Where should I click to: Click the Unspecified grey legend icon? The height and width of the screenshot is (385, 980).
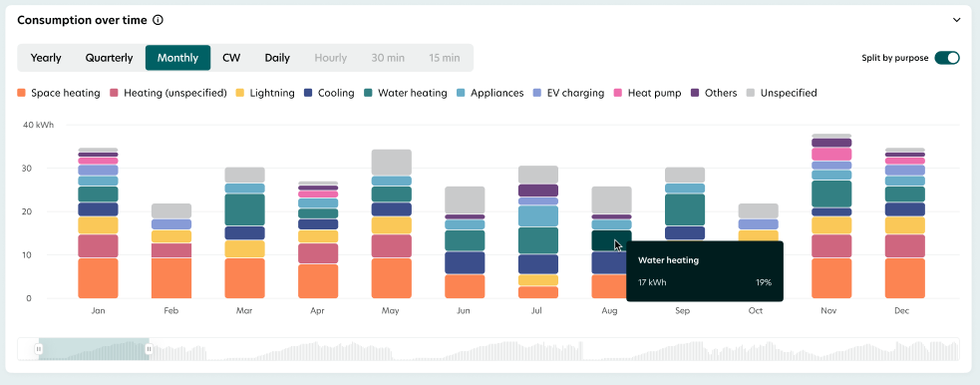coord(751,93)
